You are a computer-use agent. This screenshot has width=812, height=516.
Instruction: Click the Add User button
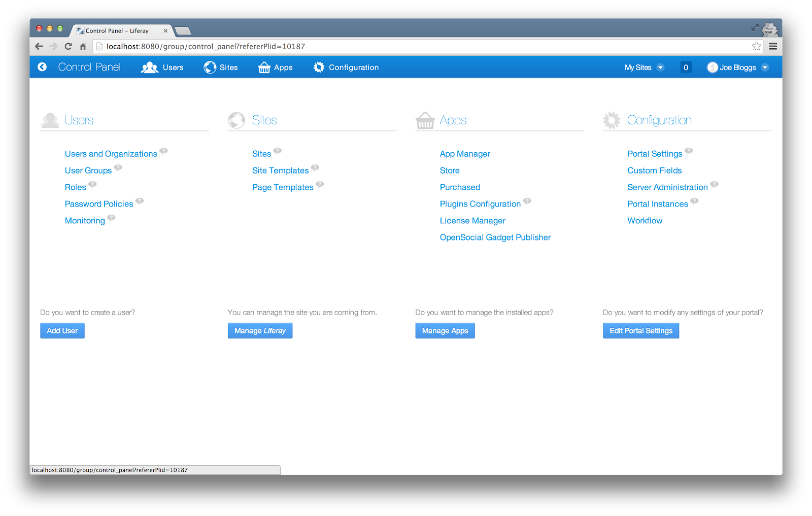(62, 331)
